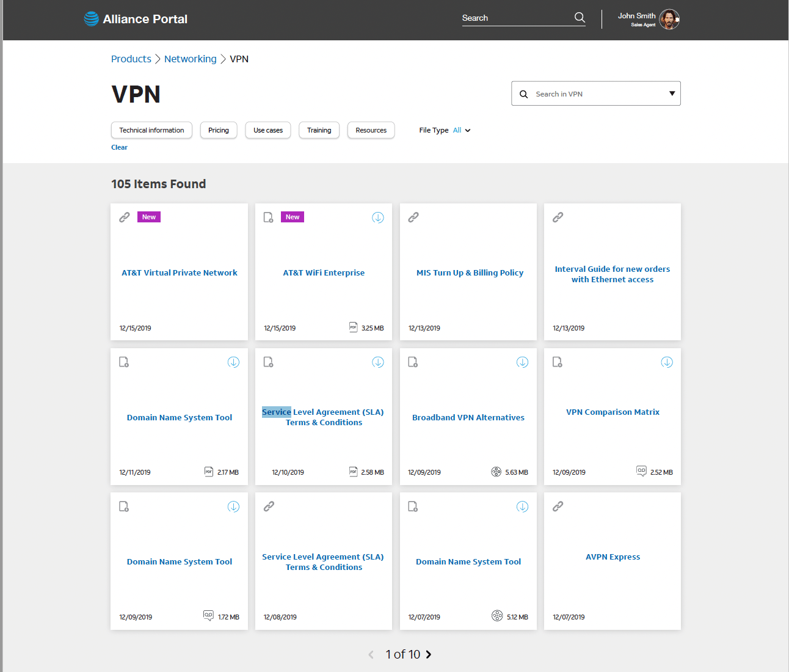The width and height of the screenshot is (789, 672).
Task: Download Broadband VPN Alternatives file
Action: click(522, 362)
